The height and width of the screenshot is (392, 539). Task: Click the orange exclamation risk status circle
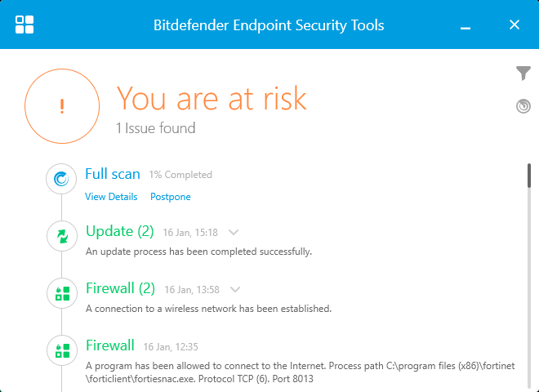coord(62,105)
